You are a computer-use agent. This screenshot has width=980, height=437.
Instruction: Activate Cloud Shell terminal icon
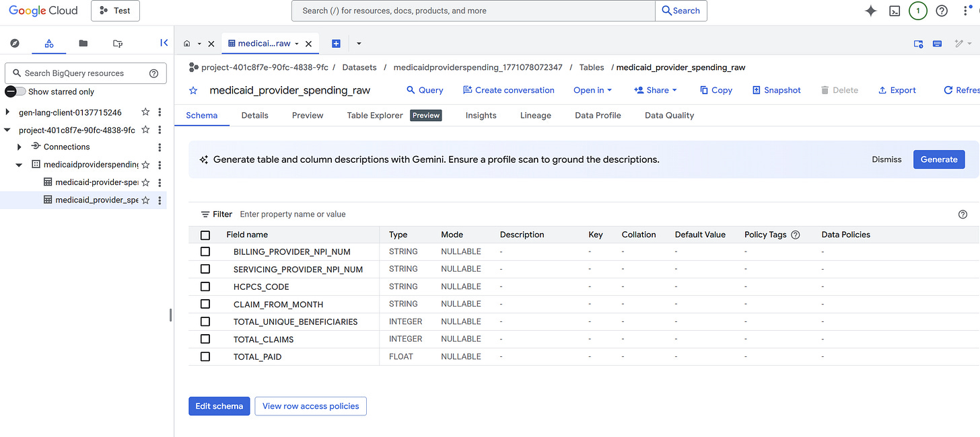point(895,11)
